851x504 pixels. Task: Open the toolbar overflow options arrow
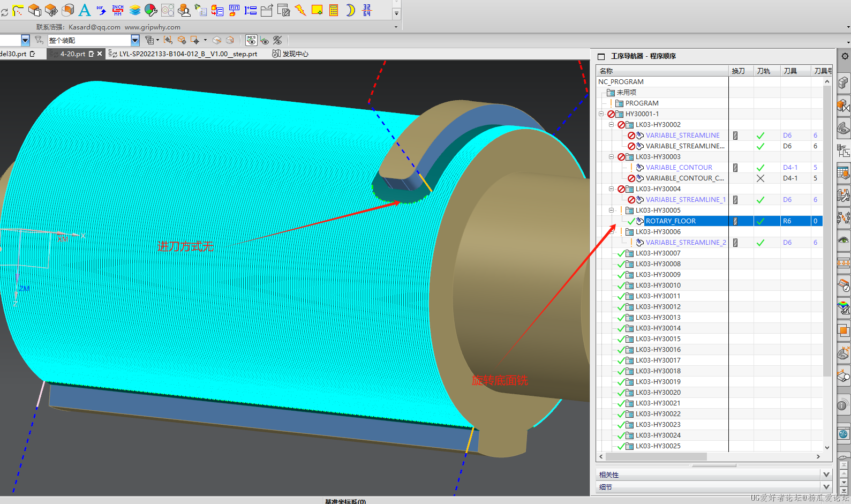pos(396,13)
